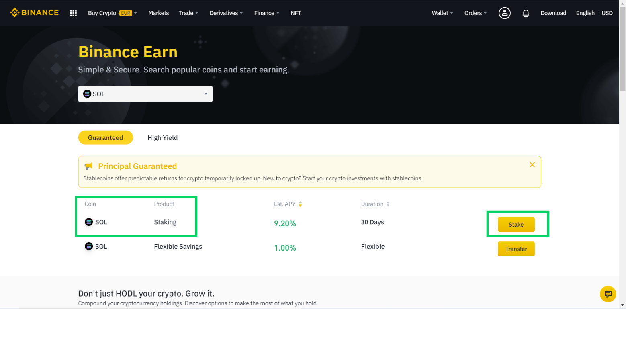The height and width of the screenshot is (364, 626).
Task: Click the Product column header
Action: (x=164, y=204)
